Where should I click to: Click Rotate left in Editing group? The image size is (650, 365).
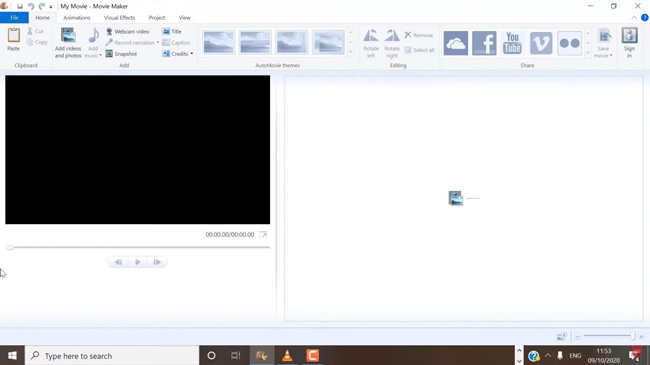click(x=371, y=43)
